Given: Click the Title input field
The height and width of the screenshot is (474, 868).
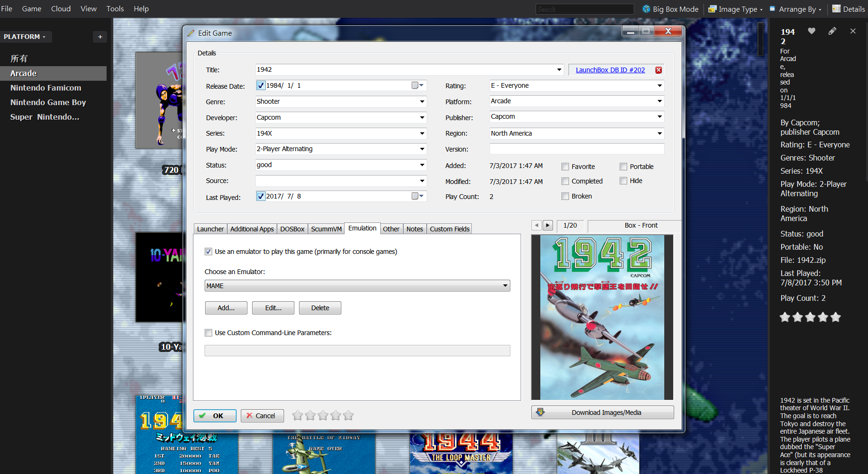Looking at the screenshot, I should click(x=409, y=69).
